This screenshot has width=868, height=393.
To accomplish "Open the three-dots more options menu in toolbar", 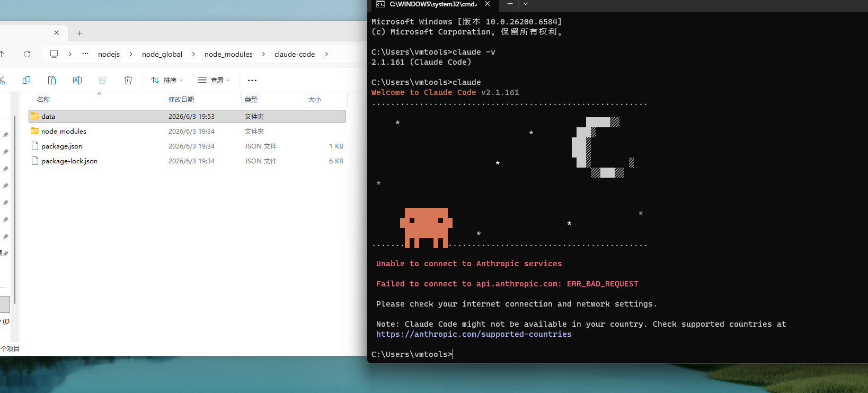I will pyautogui.click(x=252, y=80).
